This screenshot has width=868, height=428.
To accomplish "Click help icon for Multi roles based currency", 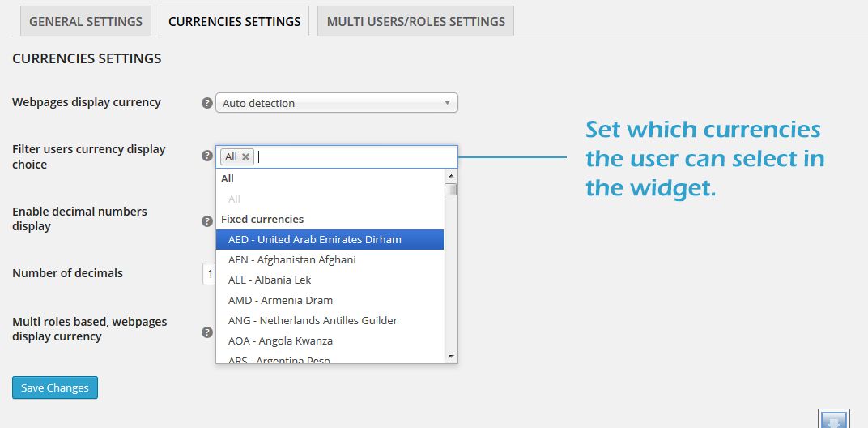I will [x=207, y=332].
